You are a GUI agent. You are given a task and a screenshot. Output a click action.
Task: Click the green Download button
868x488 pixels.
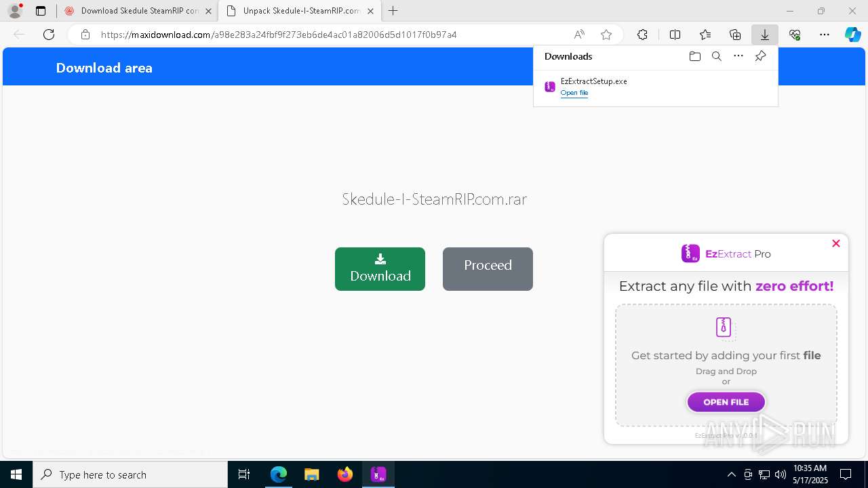(380, 269)
